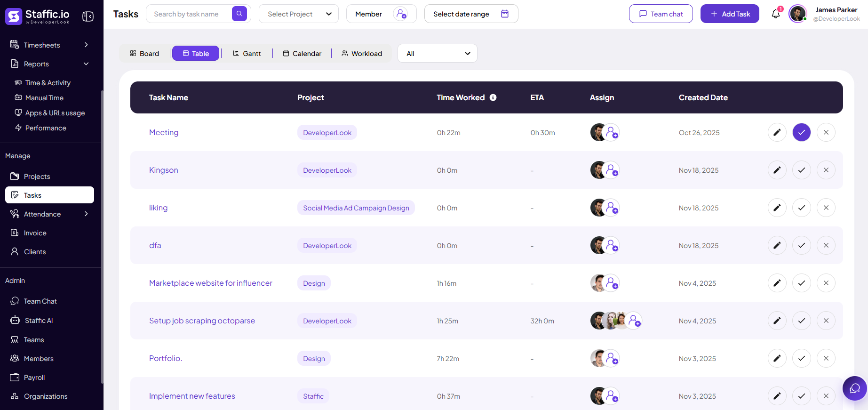The width and height of the screenshot is (868, 410).
Task: Mark the dfa task as complete
Action: [x=802, y=245]
